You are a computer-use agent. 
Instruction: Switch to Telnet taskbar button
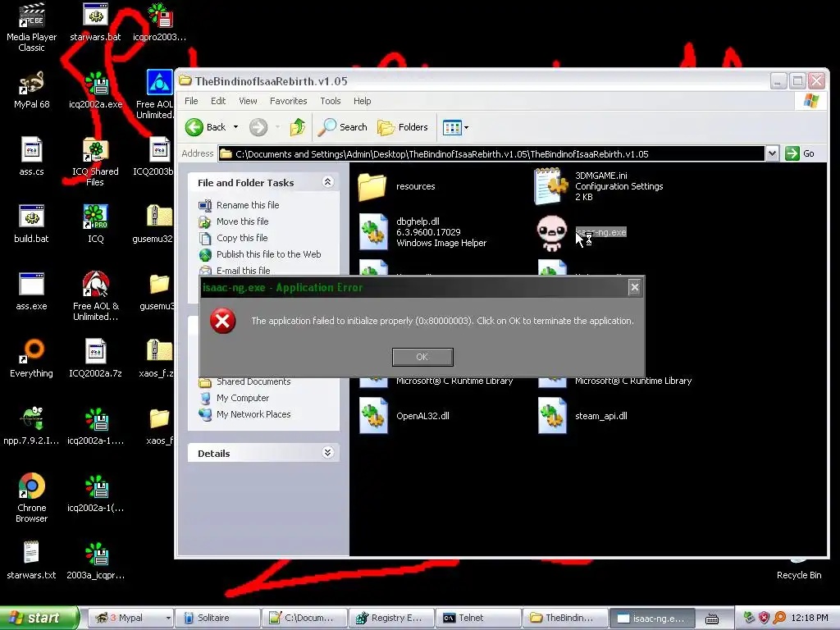tap(478, 619)
